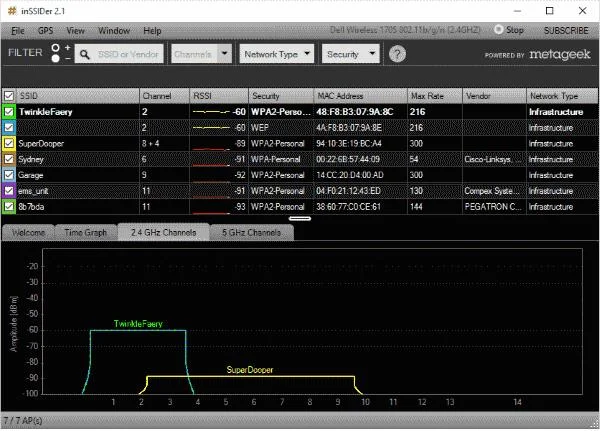The width and height of the screenshot is (600, 431).
Task: Sort by MAC Address column header
Action: [x=360, y=96]
